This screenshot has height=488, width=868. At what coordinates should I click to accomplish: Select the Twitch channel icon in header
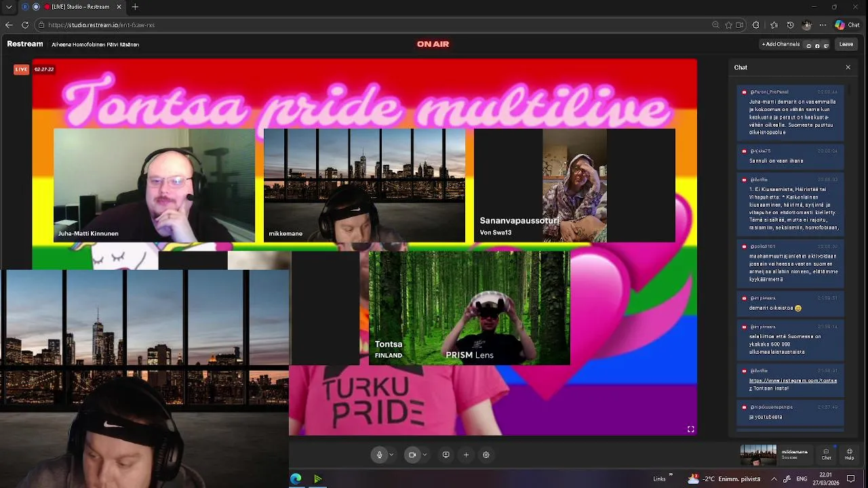point(826,45)
